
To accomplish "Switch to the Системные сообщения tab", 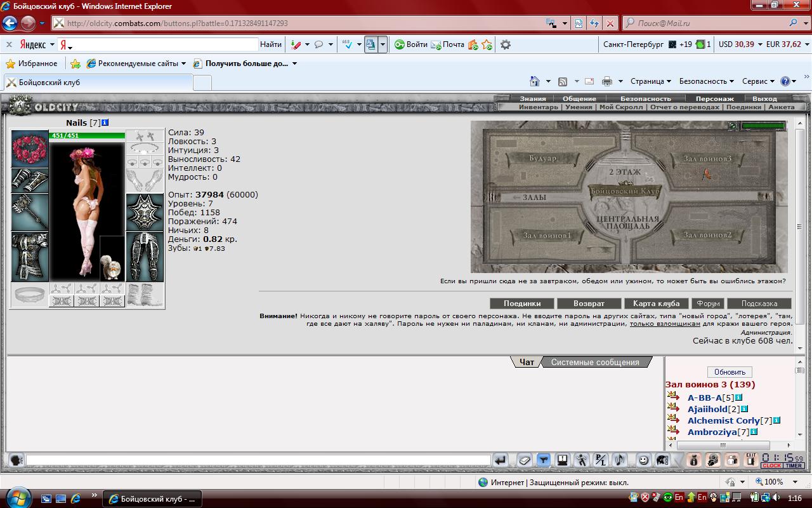I will (595, 362).
